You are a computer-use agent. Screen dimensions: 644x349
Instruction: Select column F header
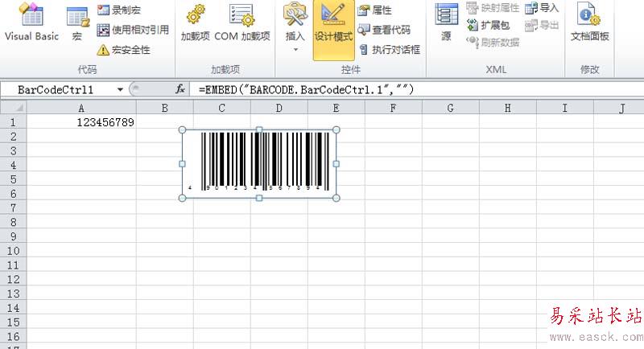click(x=393, y=108)
